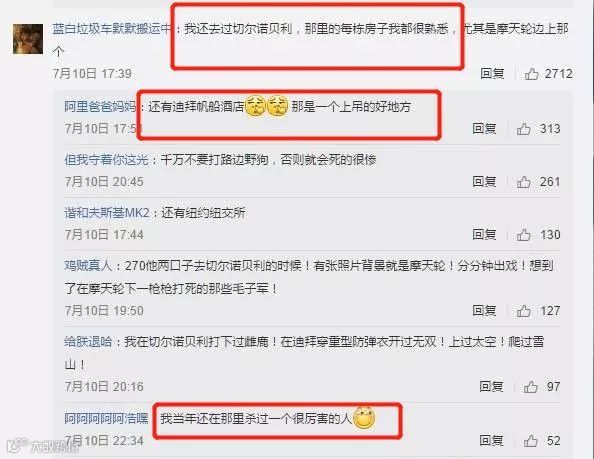
Task: Like 鸡贼真人's comment with 127 likes
Action: coord(524,311)
